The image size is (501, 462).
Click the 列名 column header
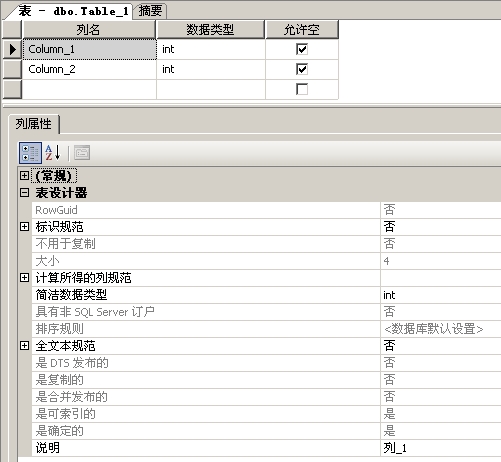point(89,30)
